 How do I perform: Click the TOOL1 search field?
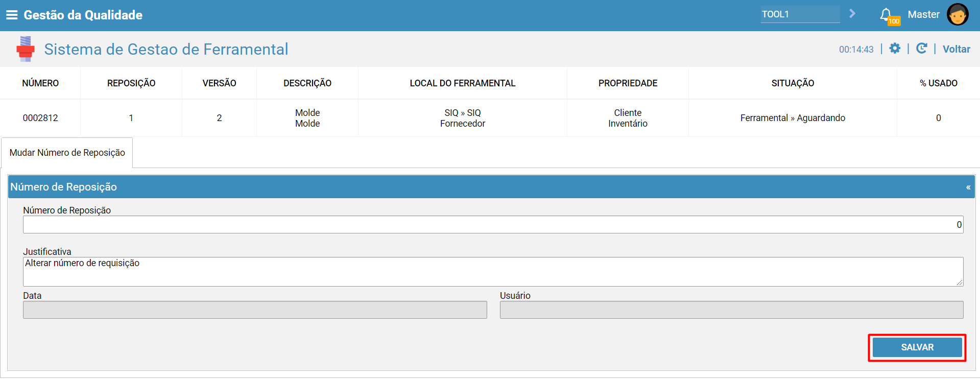coord(800,14)
